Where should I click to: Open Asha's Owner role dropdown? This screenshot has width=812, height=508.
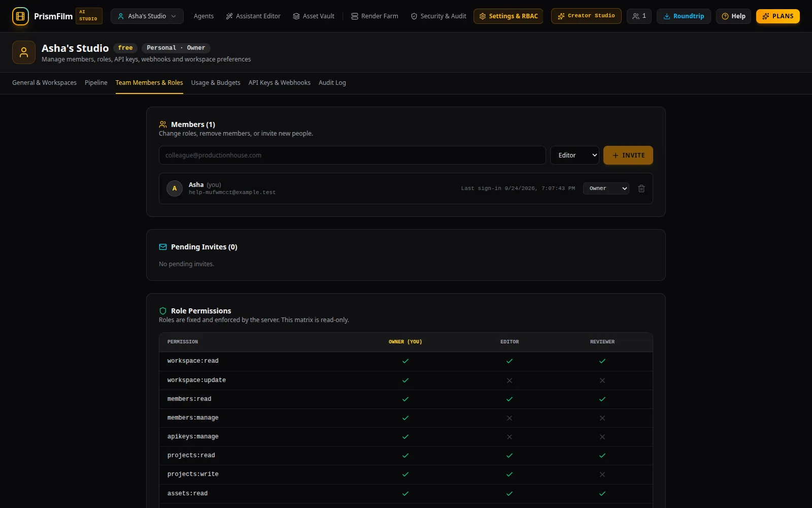tap(606, 188)
